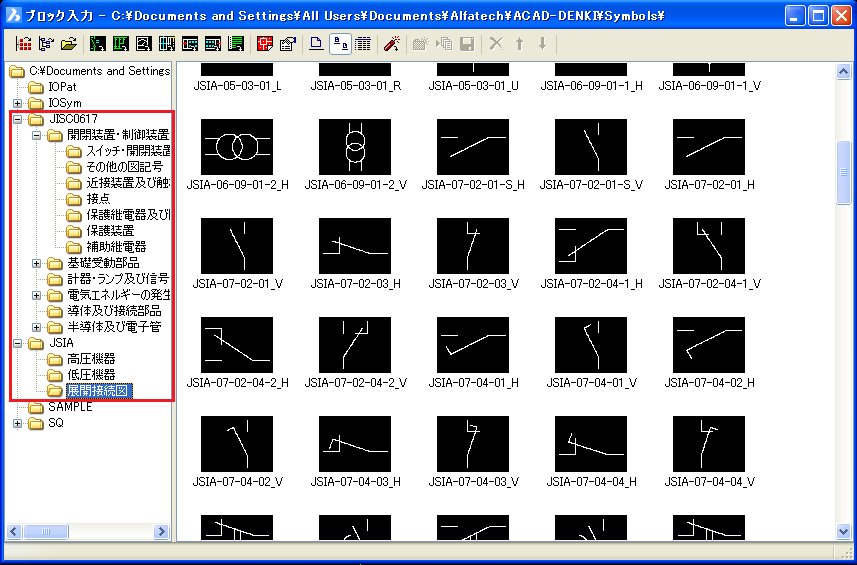Click the grayed copy pages icon
Viewport: 857px width, 565px height.
[444, 44]
